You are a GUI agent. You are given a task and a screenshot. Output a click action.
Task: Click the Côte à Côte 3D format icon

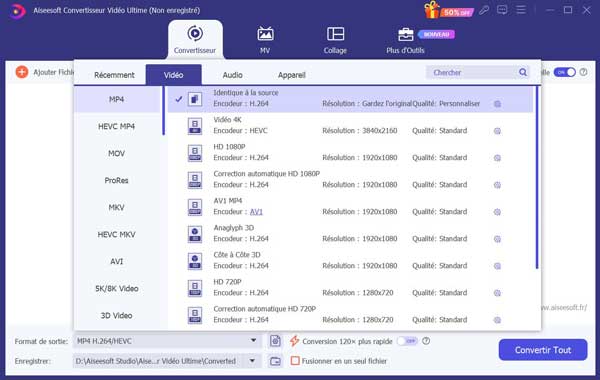(195, 261)
